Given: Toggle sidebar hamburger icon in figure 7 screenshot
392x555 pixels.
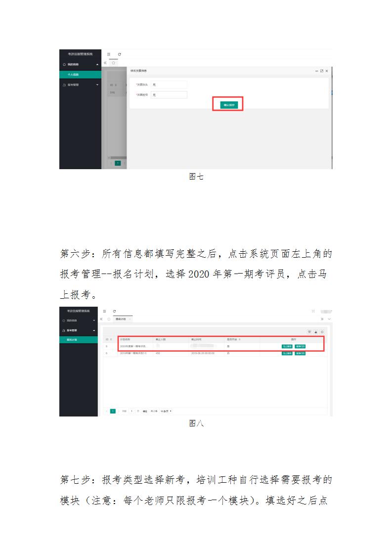Looking at the screenshot, I should [x=109, y=54].
